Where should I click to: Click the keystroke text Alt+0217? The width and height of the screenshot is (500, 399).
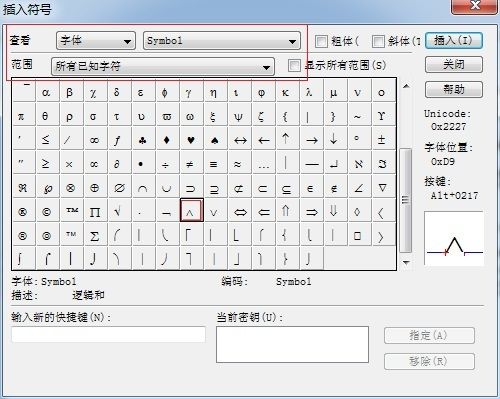tap(454, 196)
